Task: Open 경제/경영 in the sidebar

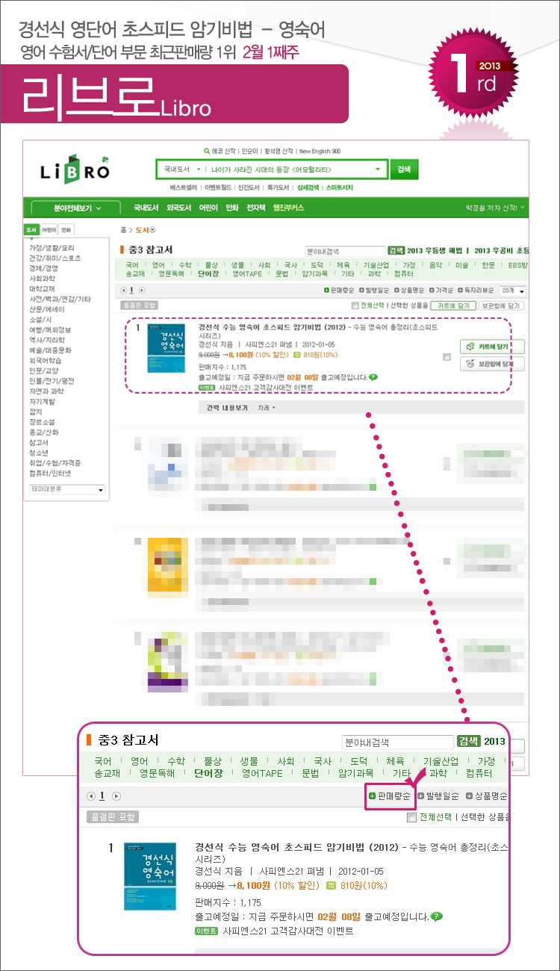Action: [43, 267]
